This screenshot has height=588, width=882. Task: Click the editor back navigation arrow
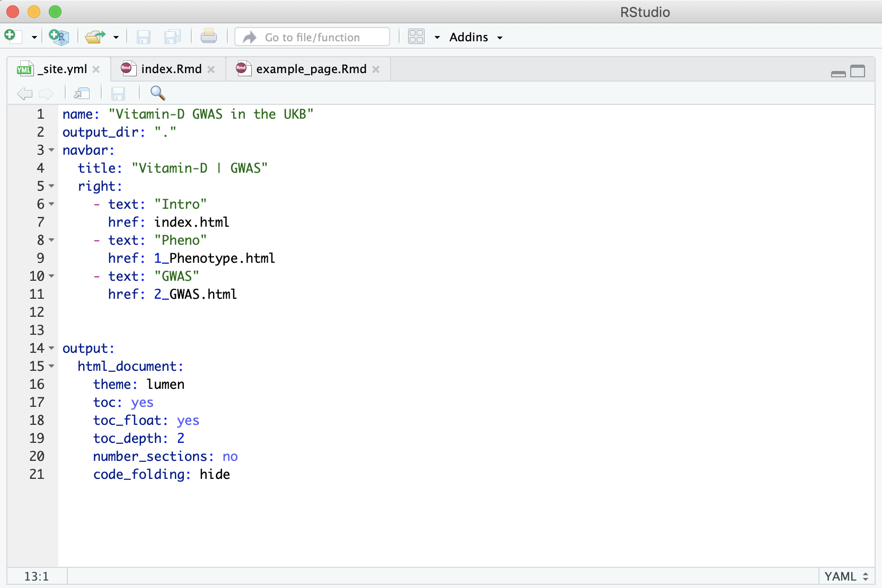(x=24, y=94)
